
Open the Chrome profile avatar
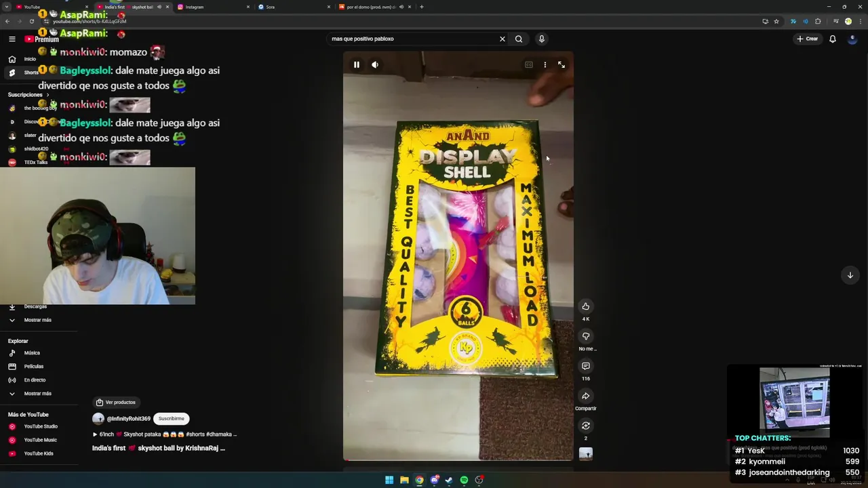point(848,21)
